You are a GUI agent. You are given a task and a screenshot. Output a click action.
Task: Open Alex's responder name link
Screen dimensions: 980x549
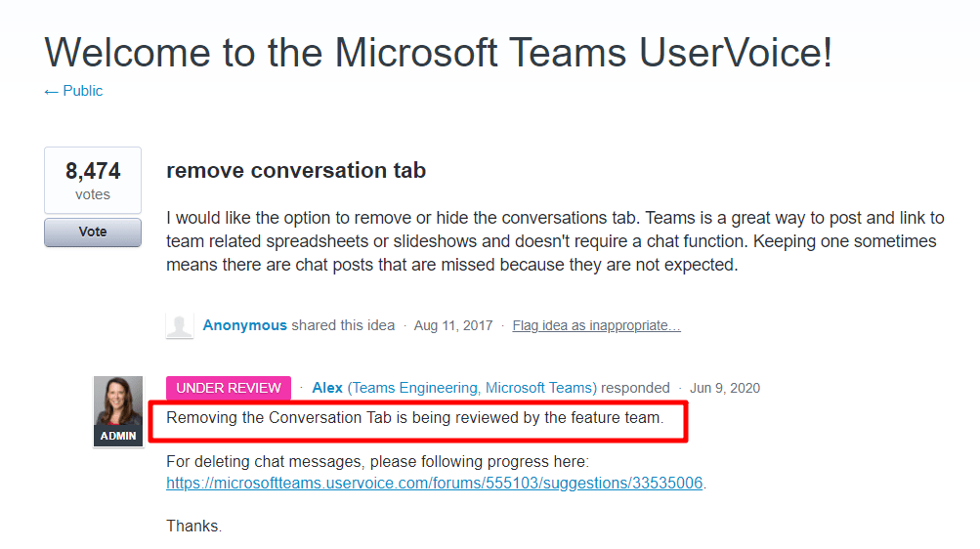click(x=327, y=388)
